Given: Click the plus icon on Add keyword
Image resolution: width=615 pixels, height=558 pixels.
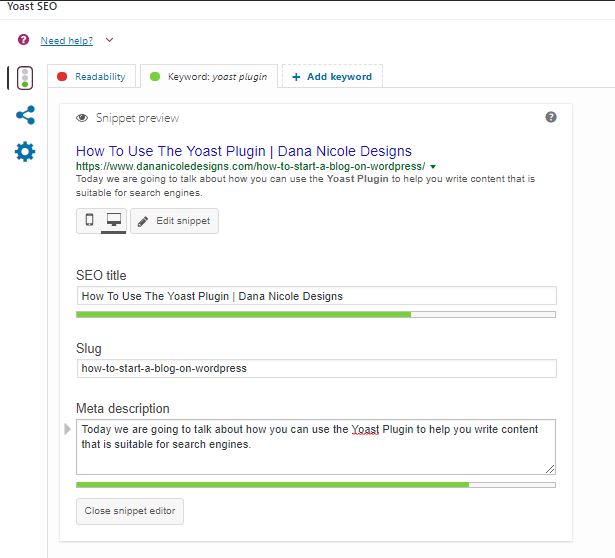Looking at the screenshot, I should pyautogui.click(x=297, y=77).
